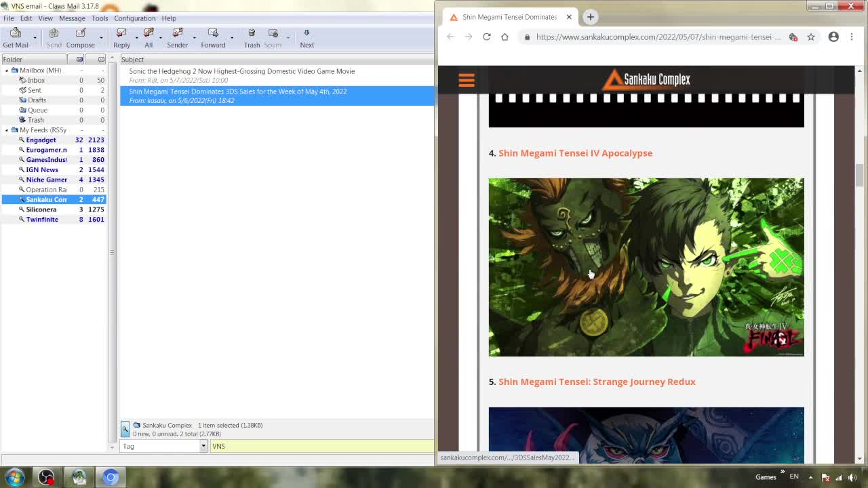
Task: Open Strange Journey Redux link
Action: [597, 382]
